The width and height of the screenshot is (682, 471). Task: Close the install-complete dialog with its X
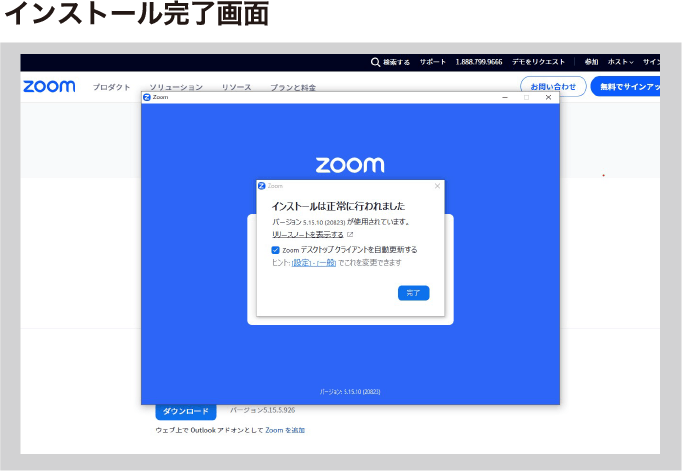coord(437,186)
